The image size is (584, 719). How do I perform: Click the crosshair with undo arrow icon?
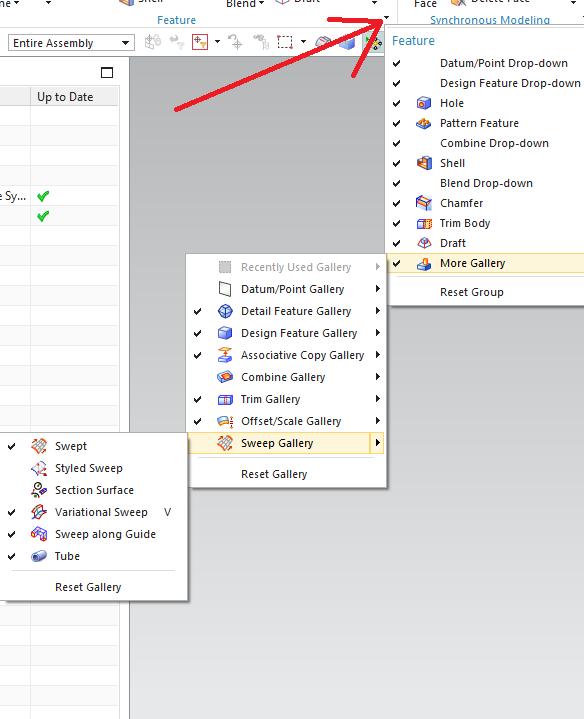(x=236, y=42)
